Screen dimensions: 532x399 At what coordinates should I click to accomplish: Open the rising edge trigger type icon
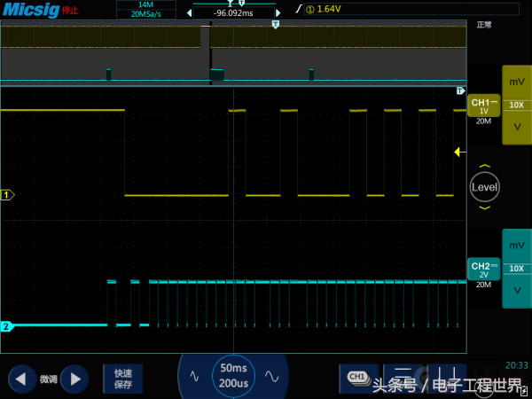pos(299,9)
